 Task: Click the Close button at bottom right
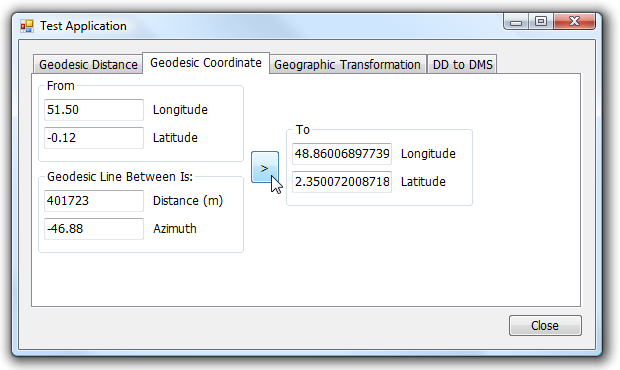click(545, 325)
